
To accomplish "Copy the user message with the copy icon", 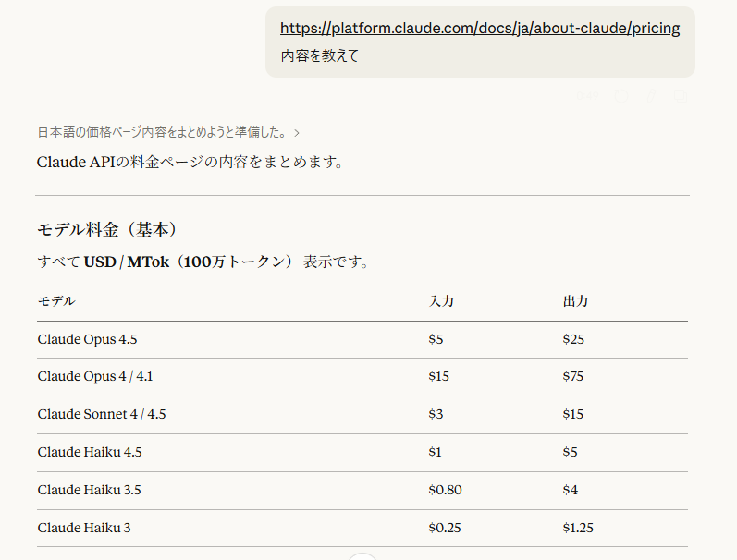I will tap(681, 94).
